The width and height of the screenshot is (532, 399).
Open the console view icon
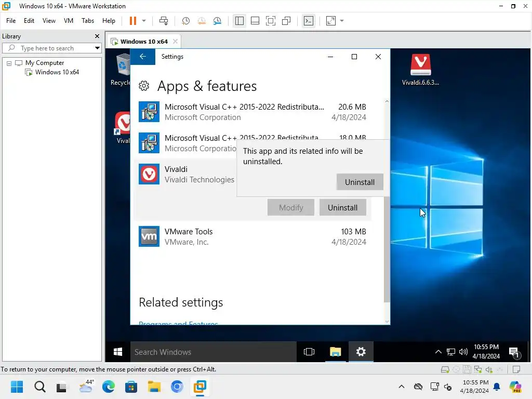tap(309, 21)
